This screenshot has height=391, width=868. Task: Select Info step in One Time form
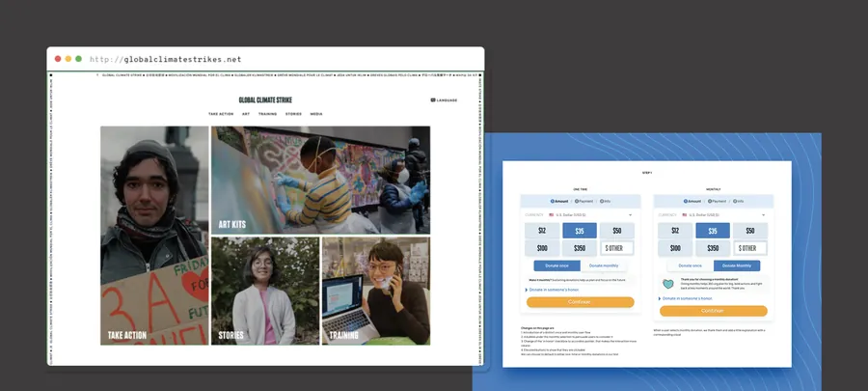tap(605, 201)
